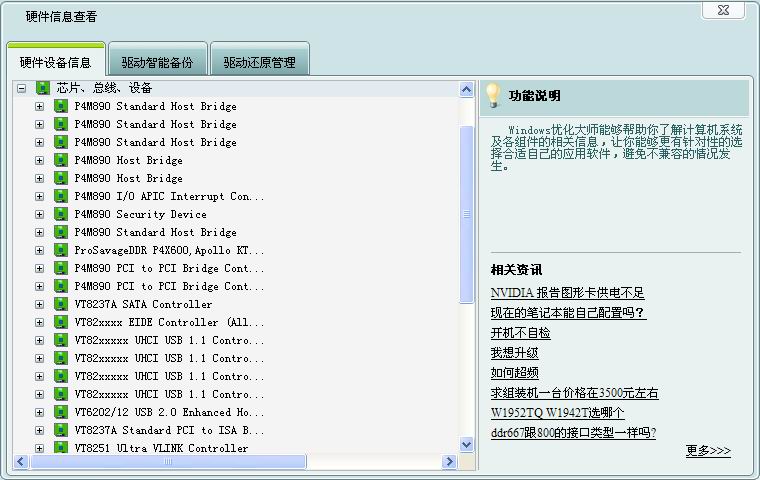This screenshot has width=760, height=480.
Task: Click the vertical scrollbar thumb of the device tree
Action: (466, 214)
